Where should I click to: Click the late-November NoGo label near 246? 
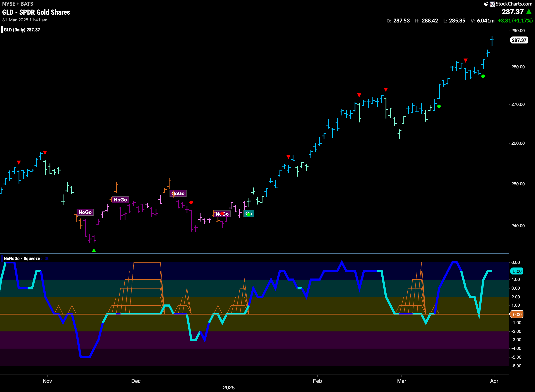pyautogui.click(x=120, y=200)
